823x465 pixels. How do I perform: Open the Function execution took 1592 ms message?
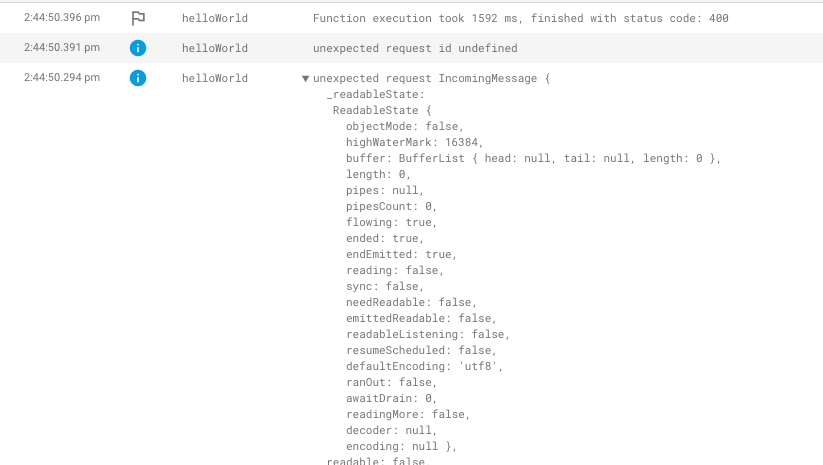click(x=521, y=18)
